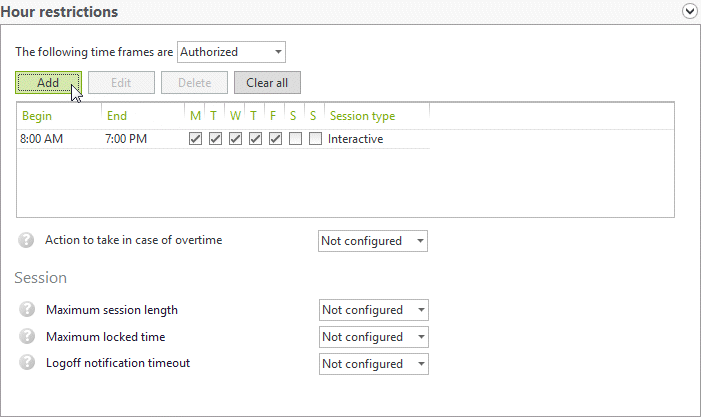The height and width of the screenshot is (417, 701).
Task: Enable the Sunday checkbox in time frame row
Action: (315, 139)
